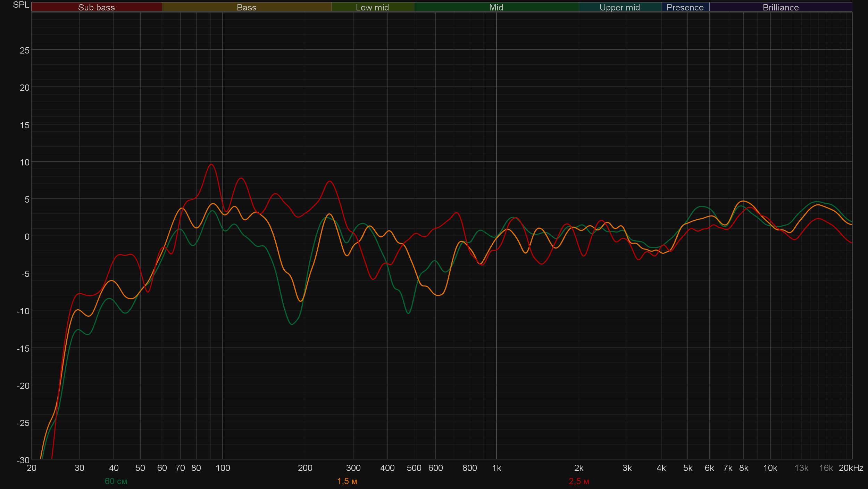Toggle the orange 1,5 м trace legend
This screenshot has width=868, height=489.
[347, 481]
